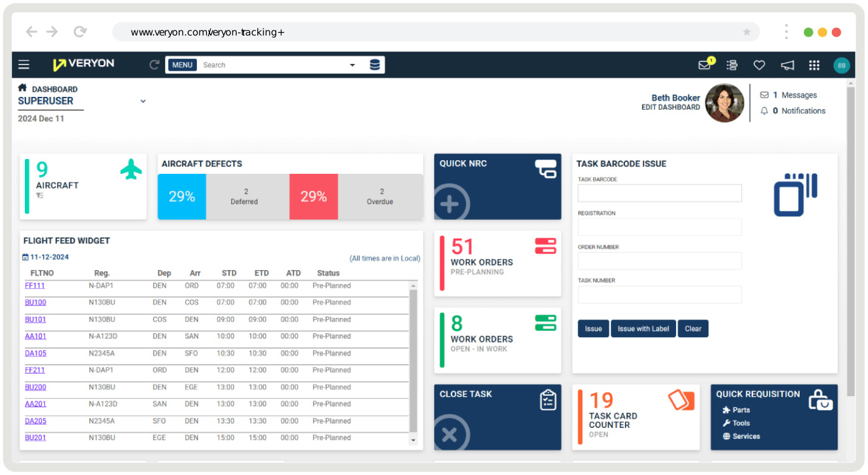Click the Quick Requisition shopping bag icon

(x=820, y=400)
